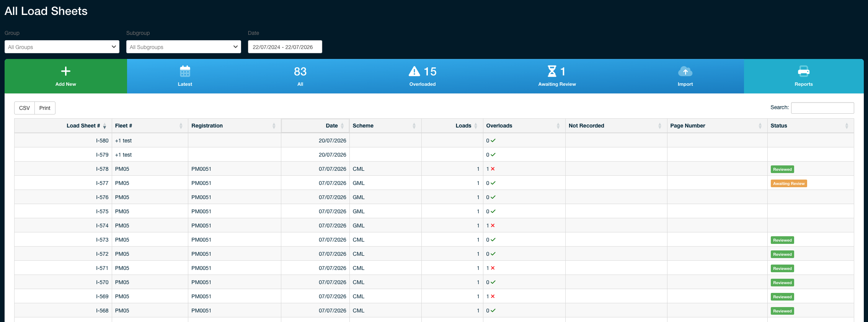Export table using CSV button

(x=24, y=108)
